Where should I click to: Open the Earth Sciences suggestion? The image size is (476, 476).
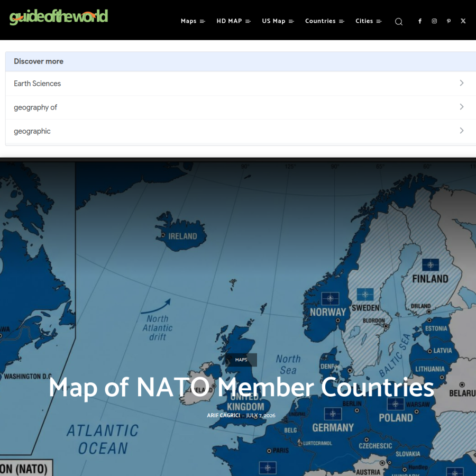pos(241,84)
